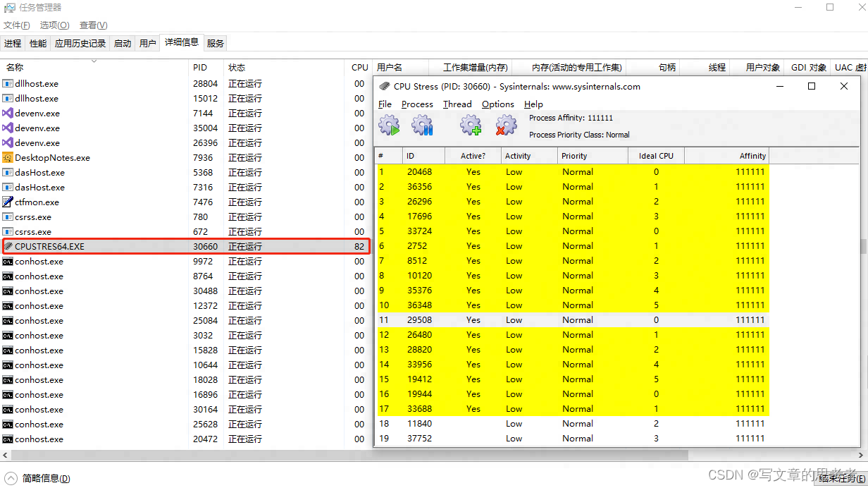Select the DesktopNotes.exe process row
The image size is (868, 488).
pyautogui.click(x=187, y=157)
